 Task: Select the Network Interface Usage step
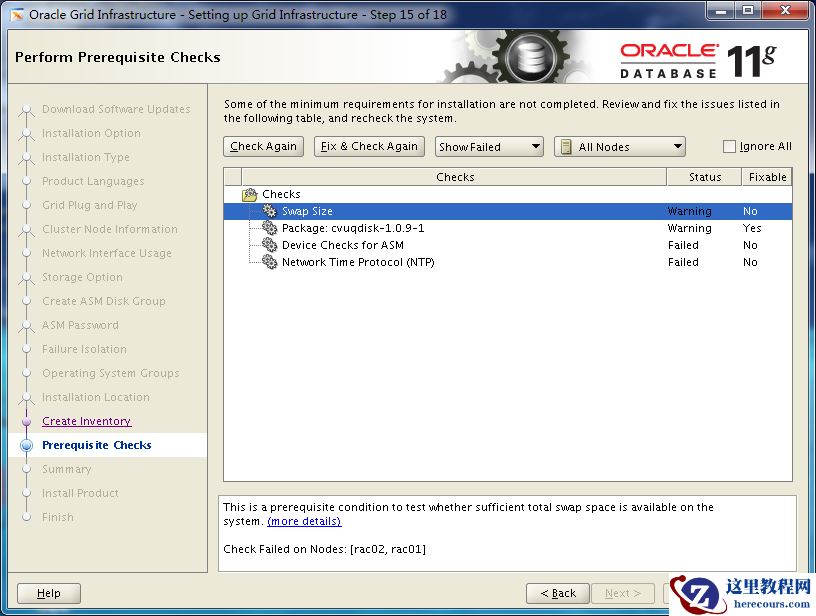point(107,253)
